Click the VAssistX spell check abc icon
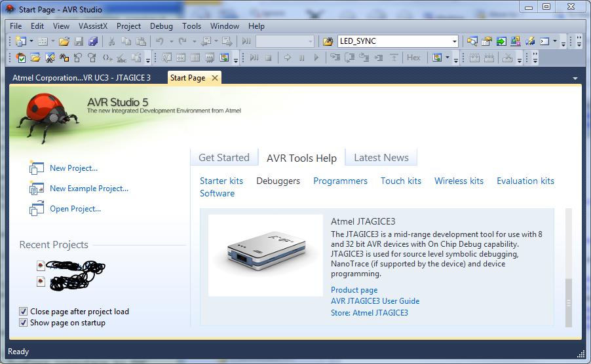This screenshot has width=591, height=364. (x=121, y=58)
